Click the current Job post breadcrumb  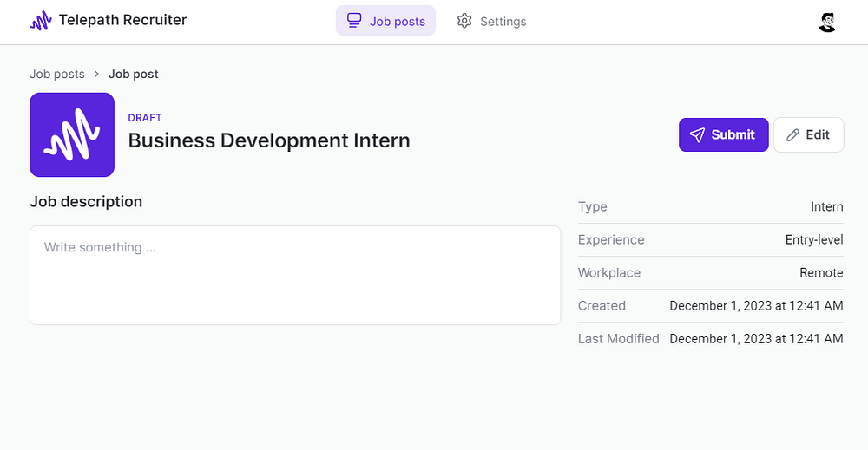pyautogui.click(x=133, y=74)
